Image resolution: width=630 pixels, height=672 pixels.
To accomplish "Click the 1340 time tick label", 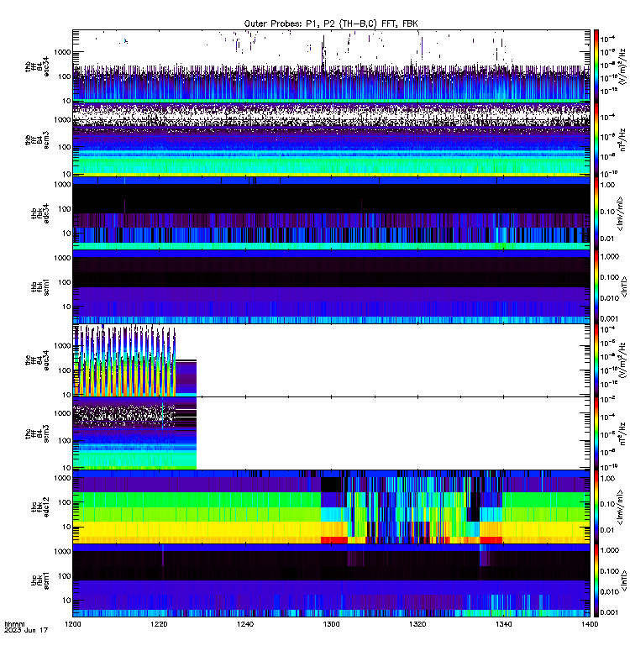I will coord(503,624).
